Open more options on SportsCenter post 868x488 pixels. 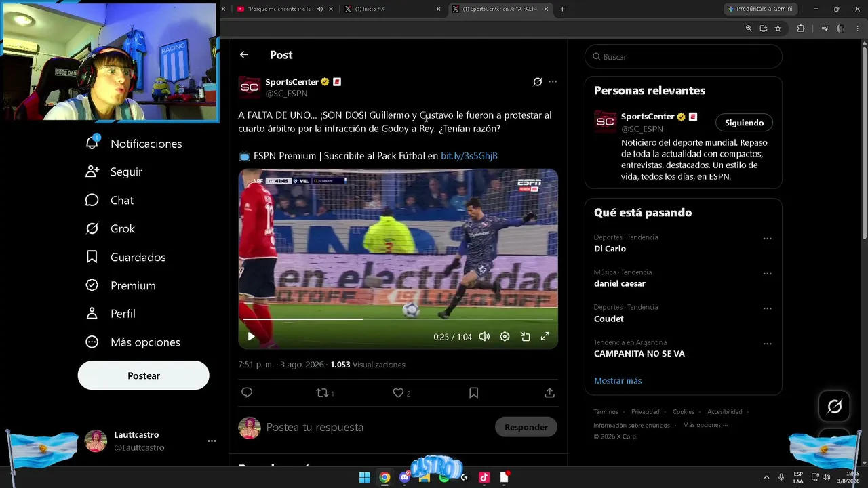pos(553,82)
